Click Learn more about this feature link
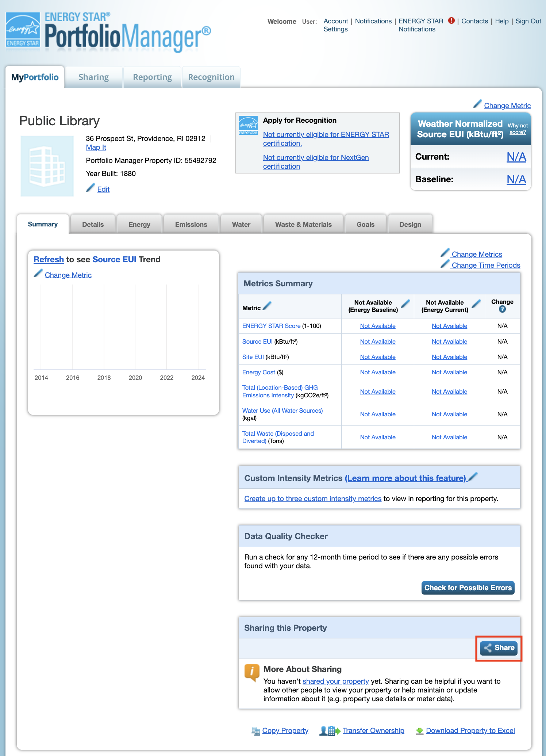 pos(405,478)
